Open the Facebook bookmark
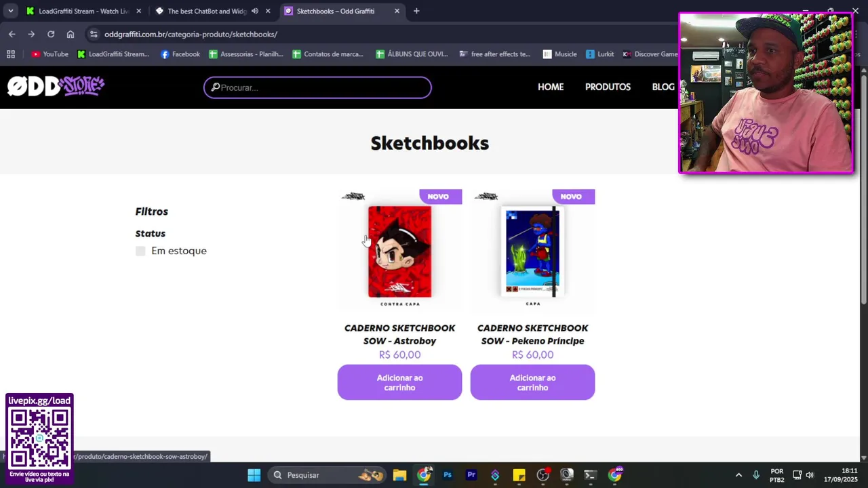Screen dimensions: 868x488 click(180, 54)
